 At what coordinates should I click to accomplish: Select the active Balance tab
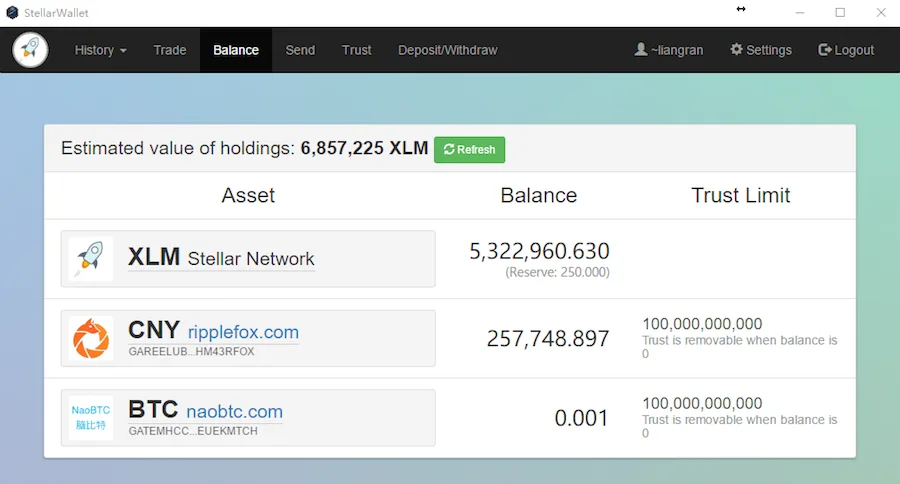click(236, 50)
